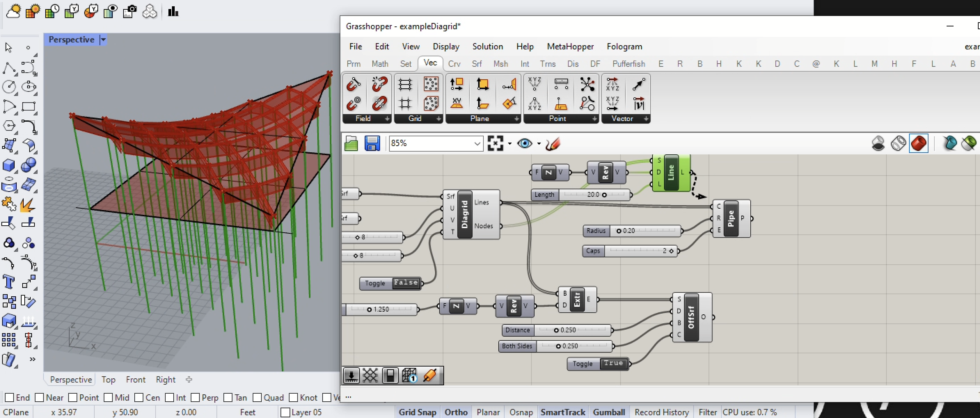Click the Rhino Box solid tool icon
980x418 pixels.
pyautogui.click(x=8, y=165)
